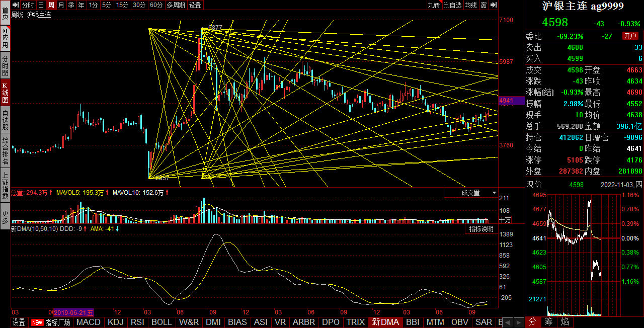Switch to the MACD indicator tab
This screenshot has height=328, width=644.
(89, 322)
